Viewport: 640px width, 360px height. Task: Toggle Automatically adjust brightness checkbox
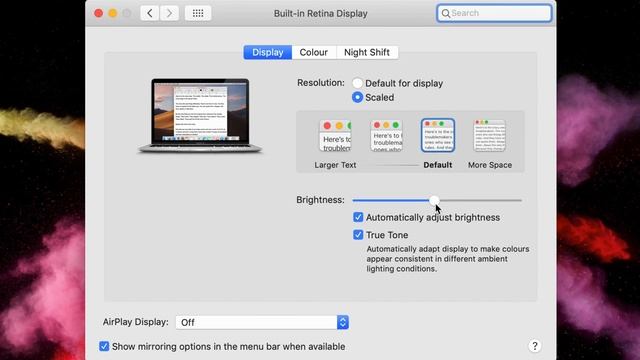click(358, 217)
